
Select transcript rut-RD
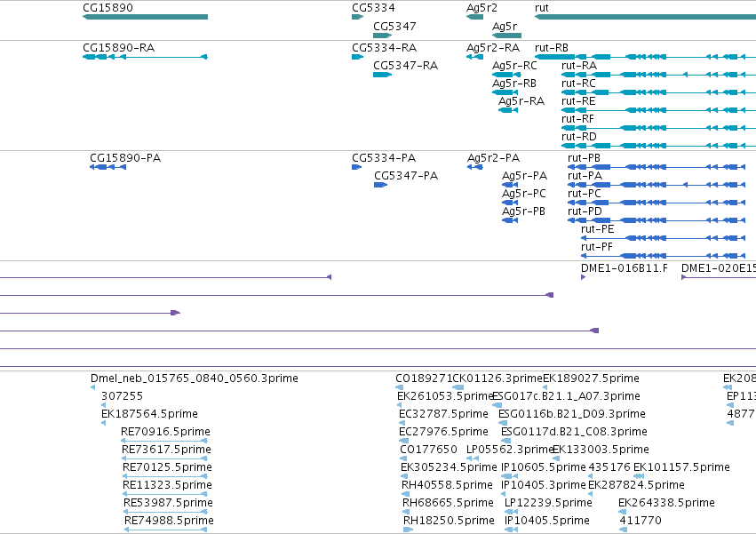click(x=579, y=137)
